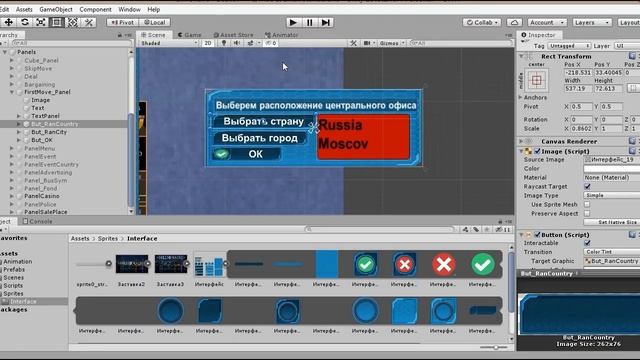
Task: Open Canvas Renderer help icon
Action: [632, 141]
